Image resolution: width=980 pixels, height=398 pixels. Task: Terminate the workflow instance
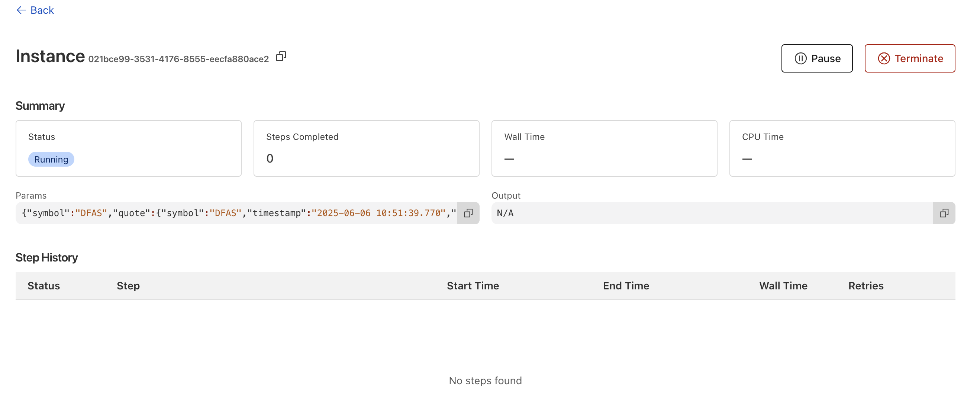909,59
